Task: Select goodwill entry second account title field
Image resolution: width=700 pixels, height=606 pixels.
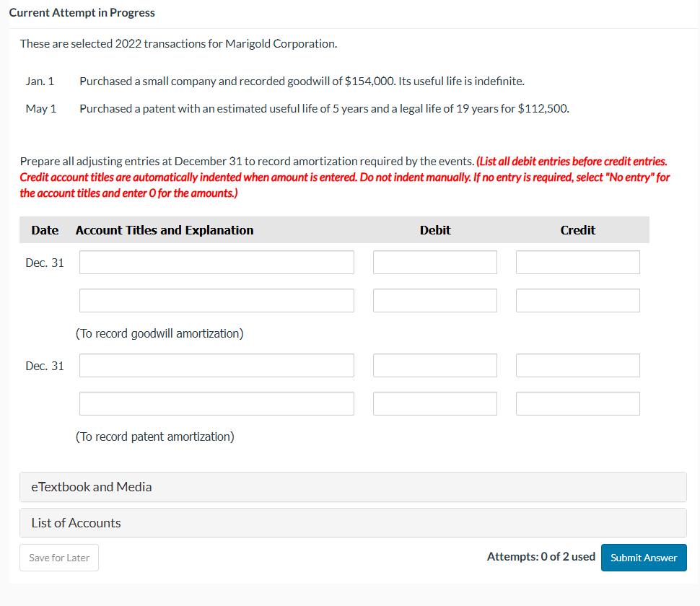Action: point(216,301)
